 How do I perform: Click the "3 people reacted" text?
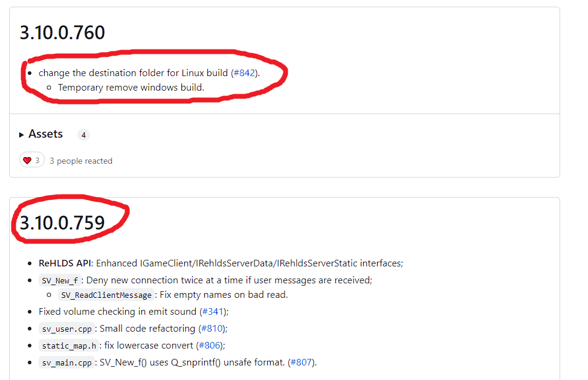coord(81,161)
